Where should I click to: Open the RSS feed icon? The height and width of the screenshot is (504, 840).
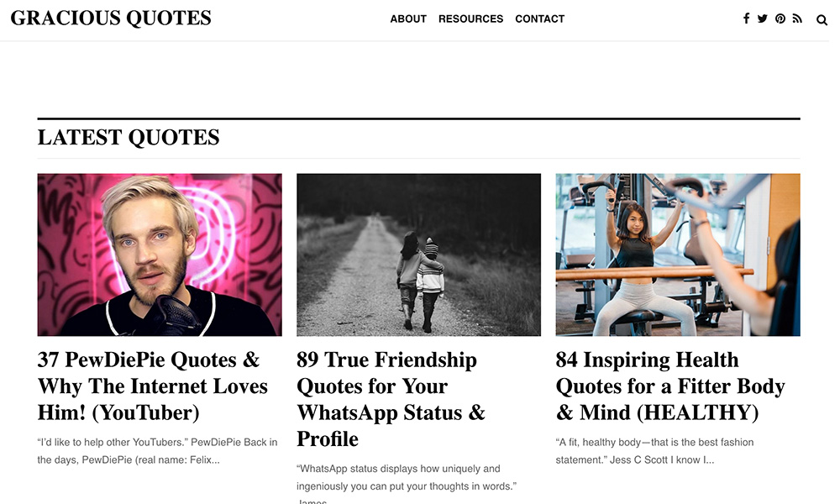pyautogui.click(x=797, y=18)
